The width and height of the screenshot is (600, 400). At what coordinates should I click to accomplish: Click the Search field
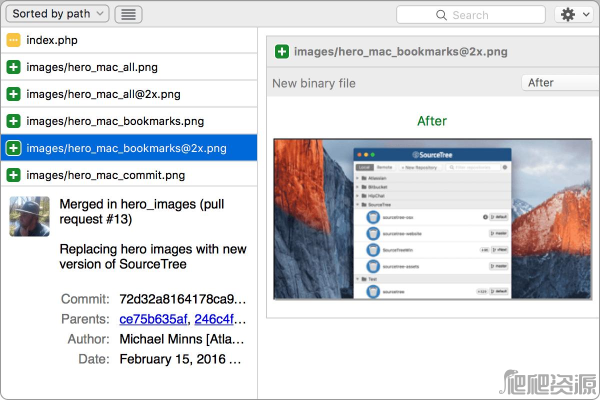tap(471, 15)
